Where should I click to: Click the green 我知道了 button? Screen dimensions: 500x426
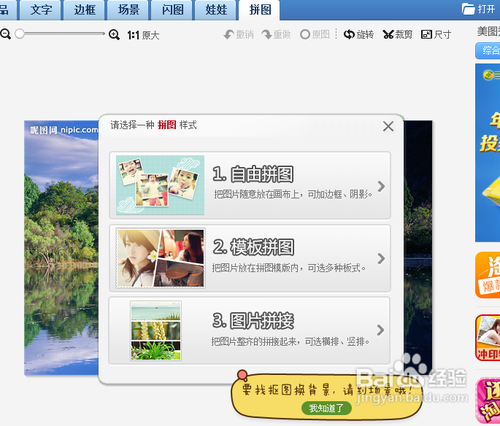[x=326, y=408]
